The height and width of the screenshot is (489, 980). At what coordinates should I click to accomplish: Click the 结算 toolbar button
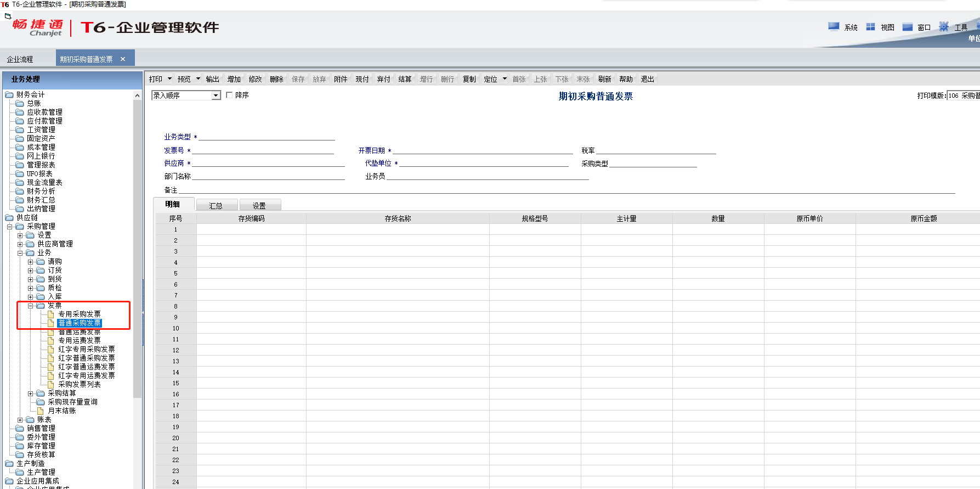405,79
